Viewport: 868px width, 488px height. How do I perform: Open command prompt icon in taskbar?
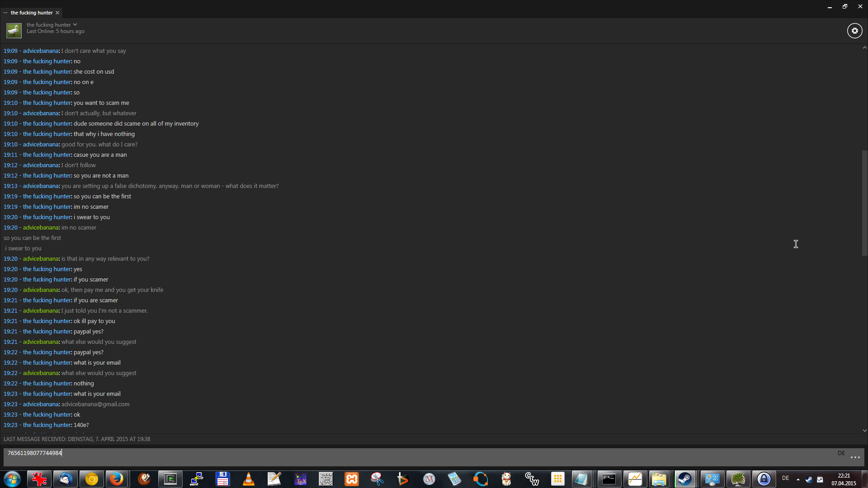pyautogui.click(x=609, y=479)
